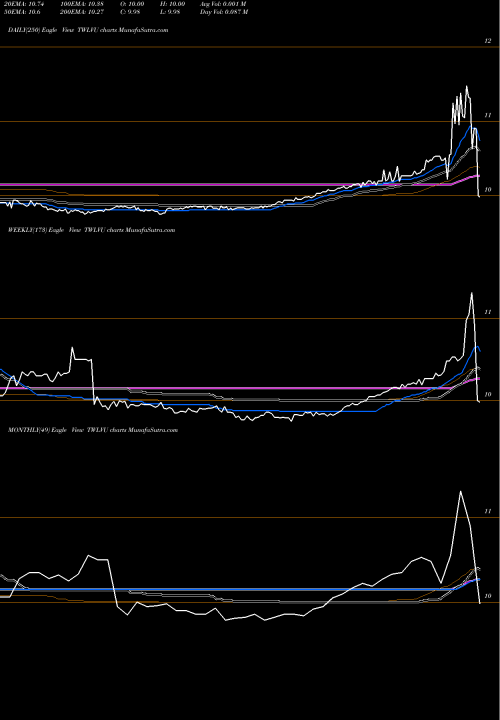Click the low price L: 9.98
This screenshot has width=500, height=720.
point(171,12)
